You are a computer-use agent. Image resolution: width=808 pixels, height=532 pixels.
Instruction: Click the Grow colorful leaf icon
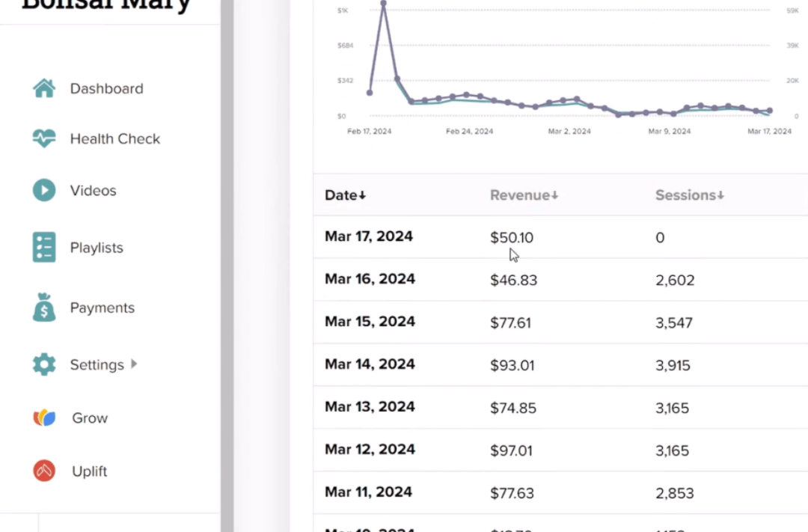pos(44,418)
